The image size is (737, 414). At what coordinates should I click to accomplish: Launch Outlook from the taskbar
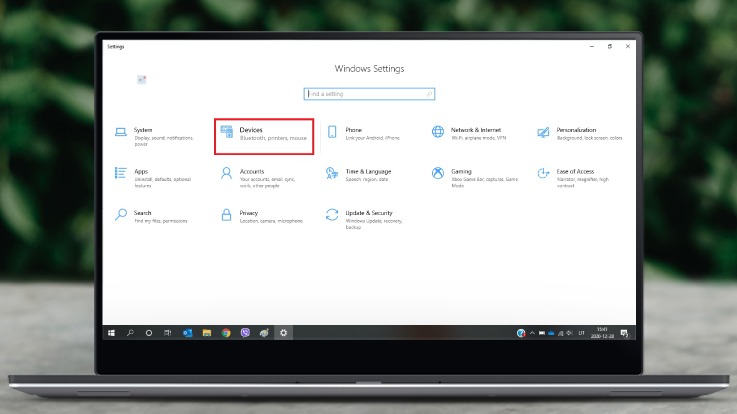[x=187, y=332]
